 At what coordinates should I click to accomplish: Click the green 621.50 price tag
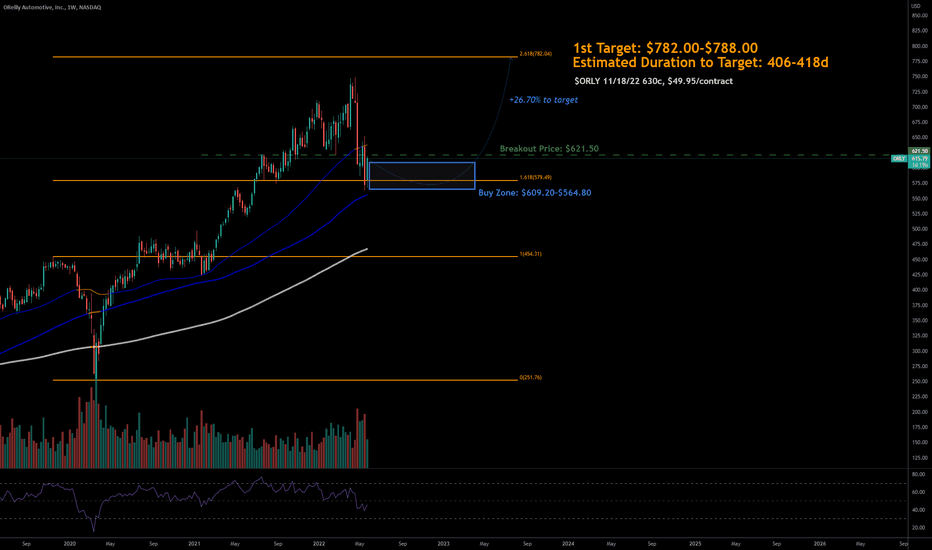click(920, 152)
